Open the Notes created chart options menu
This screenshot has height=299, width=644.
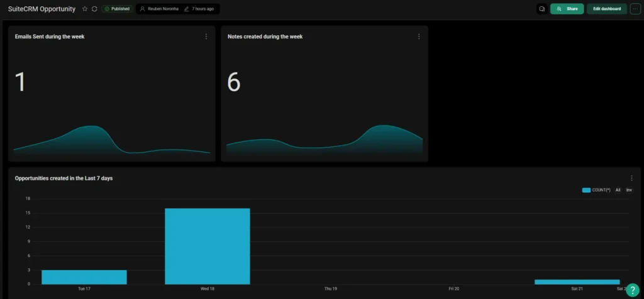(x=419, y=36)
